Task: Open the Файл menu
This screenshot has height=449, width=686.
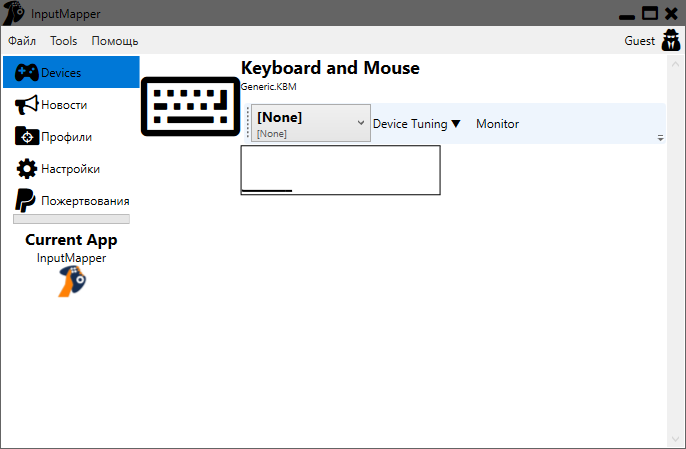Action: [22, 41]
